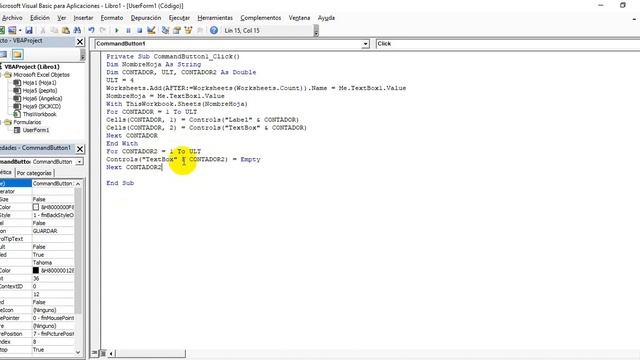Viewport: 640px width, 360px height.
Task: Open the Herramientas menu
Action: point(215,18)
